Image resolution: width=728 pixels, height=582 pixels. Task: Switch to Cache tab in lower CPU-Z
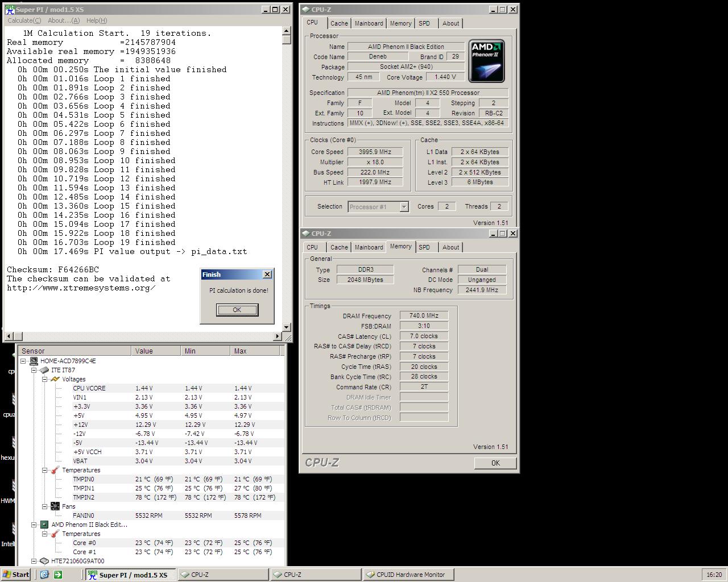(339, 247)
